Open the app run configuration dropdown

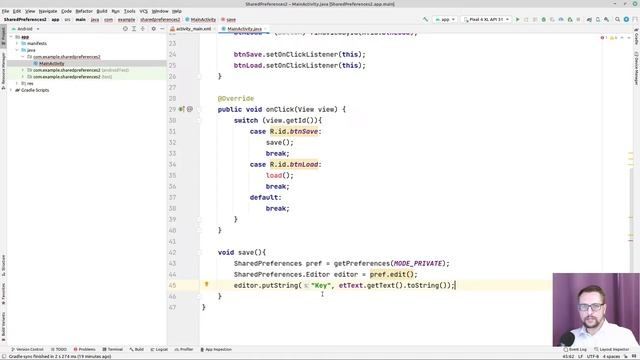click(x=445, y=19)
